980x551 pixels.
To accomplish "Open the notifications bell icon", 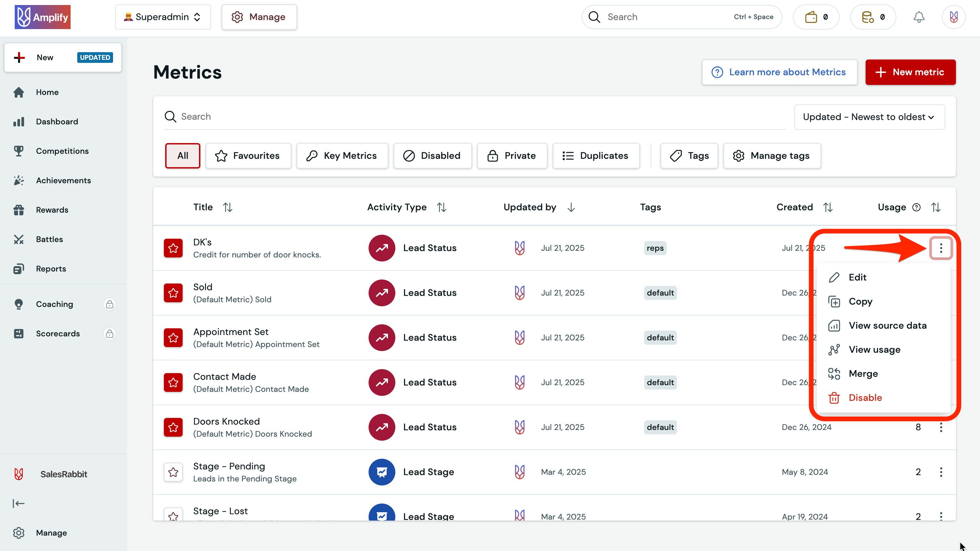I will click(918, 17).
